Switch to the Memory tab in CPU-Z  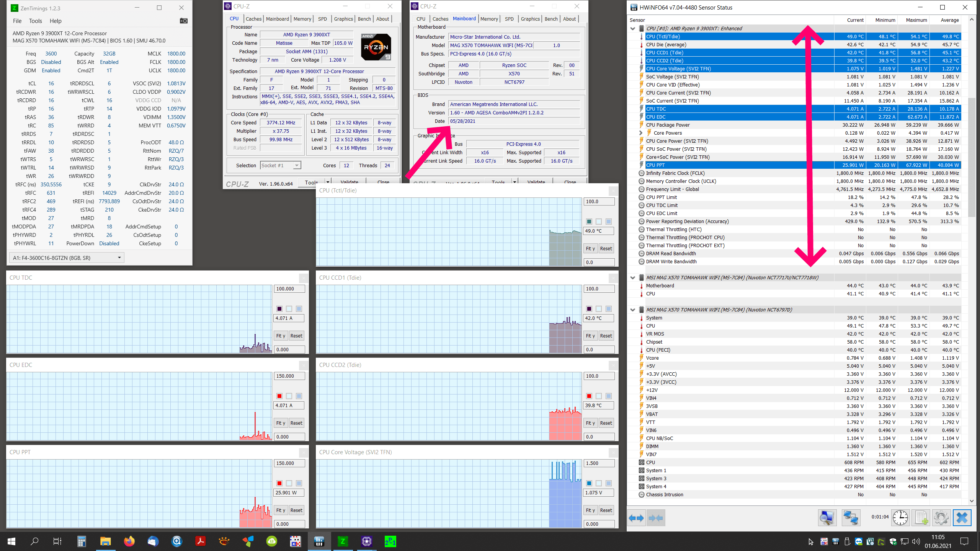(302, 19)
